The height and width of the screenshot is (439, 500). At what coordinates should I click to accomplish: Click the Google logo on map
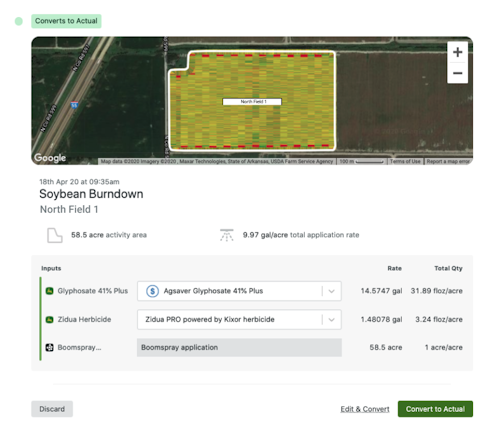click(50, 158)
